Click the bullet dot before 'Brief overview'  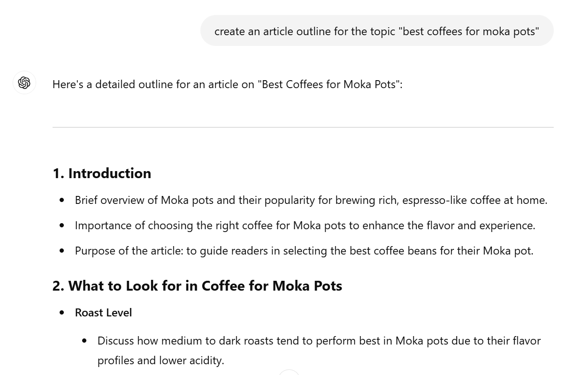coord(62,200)
